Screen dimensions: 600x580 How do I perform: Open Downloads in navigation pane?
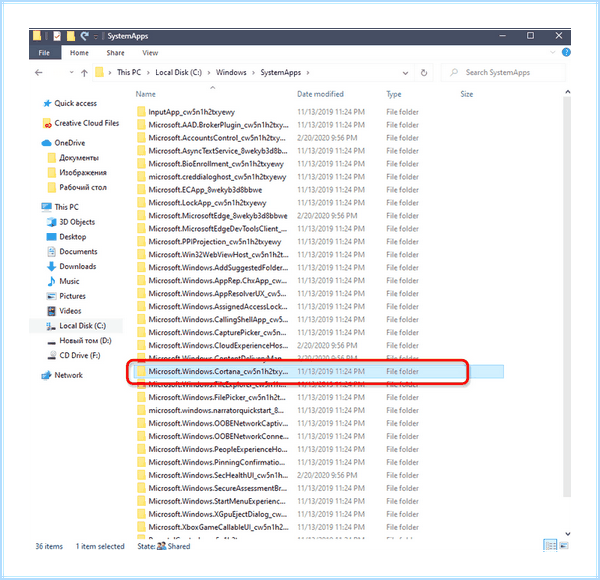click(x=71, y=266)
